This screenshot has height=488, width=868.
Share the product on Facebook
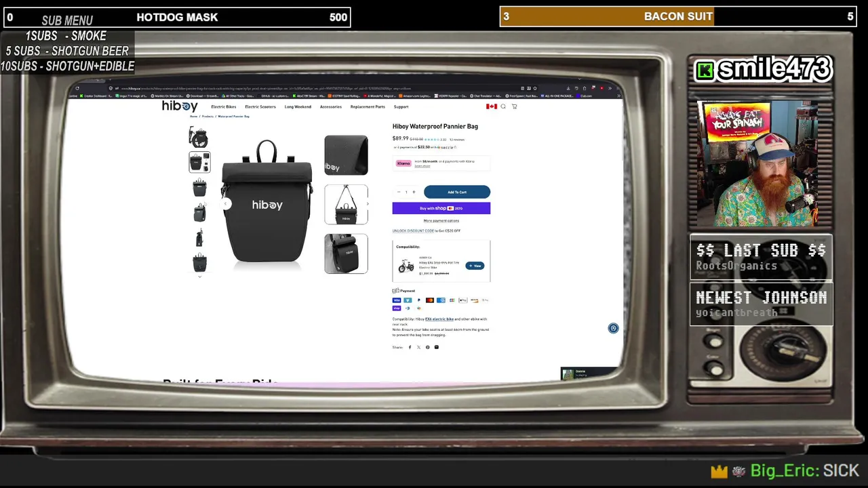[410, 347]
